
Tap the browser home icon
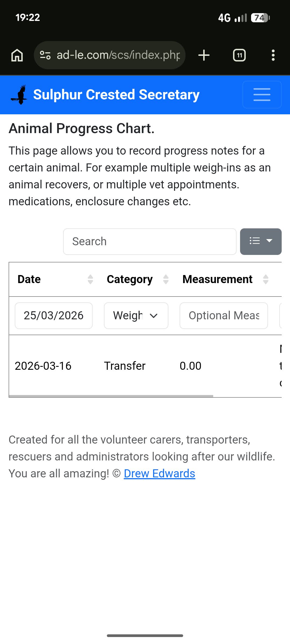coord(17,55)
